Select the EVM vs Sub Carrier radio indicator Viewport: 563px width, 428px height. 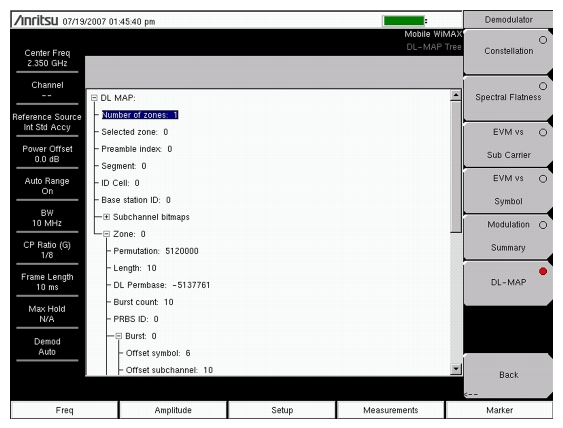(x=543, y=132)
